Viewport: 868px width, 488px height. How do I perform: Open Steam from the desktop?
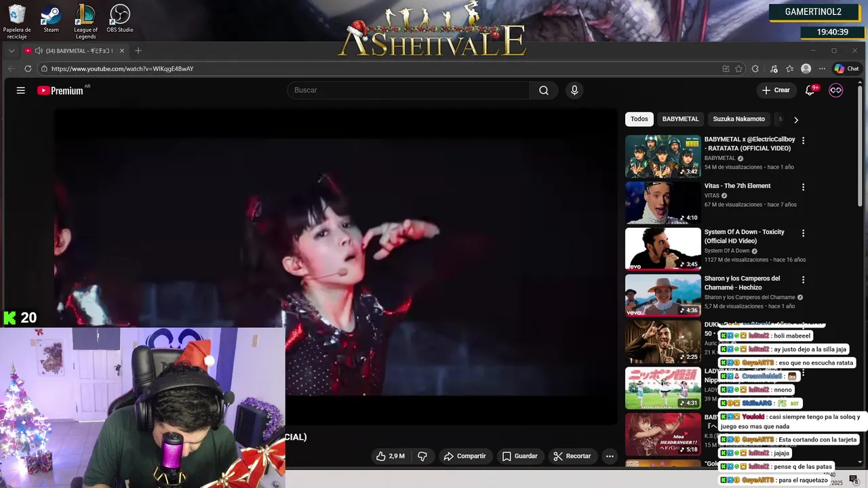point(51,19)
